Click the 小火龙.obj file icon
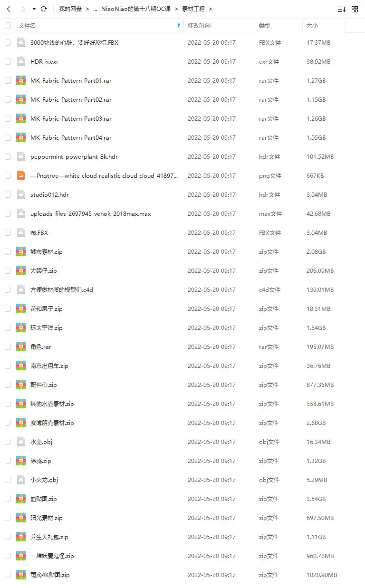 (21, 480)
